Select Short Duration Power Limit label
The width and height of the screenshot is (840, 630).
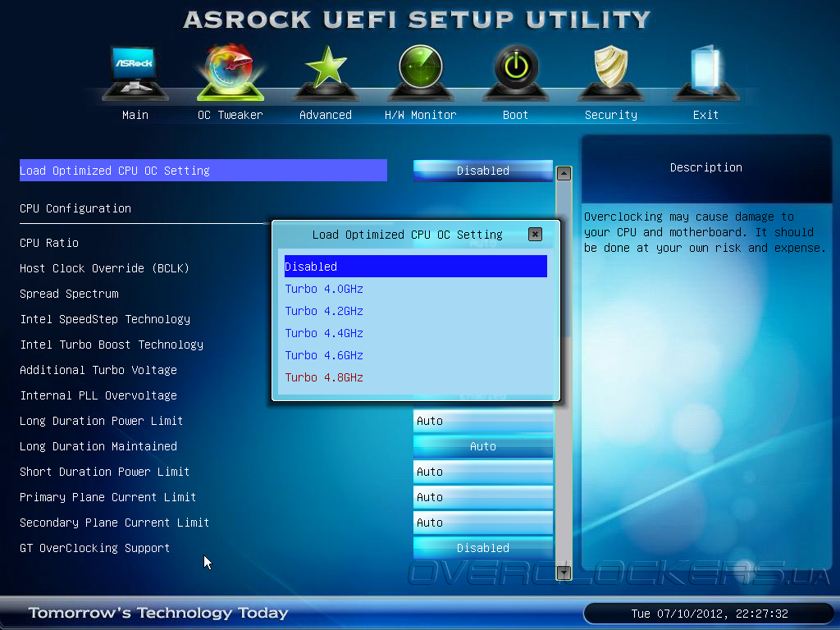(104, 472)
